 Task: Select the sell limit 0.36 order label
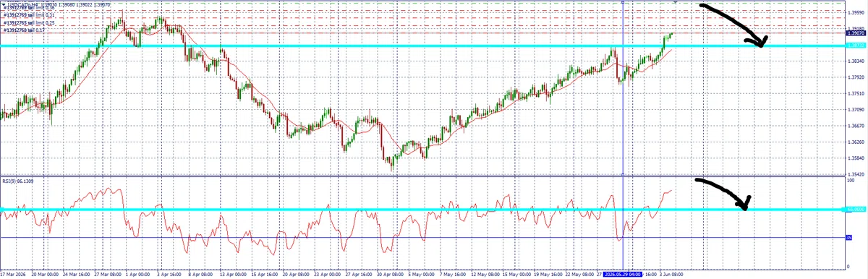(x=29, y=8)
